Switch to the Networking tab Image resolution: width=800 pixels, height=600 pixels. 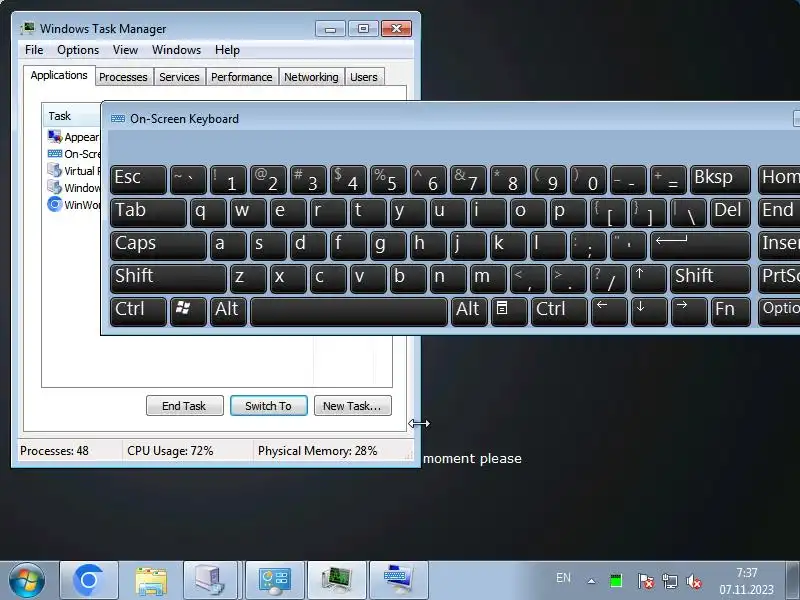pyautogui.click(x=311, y=77)
